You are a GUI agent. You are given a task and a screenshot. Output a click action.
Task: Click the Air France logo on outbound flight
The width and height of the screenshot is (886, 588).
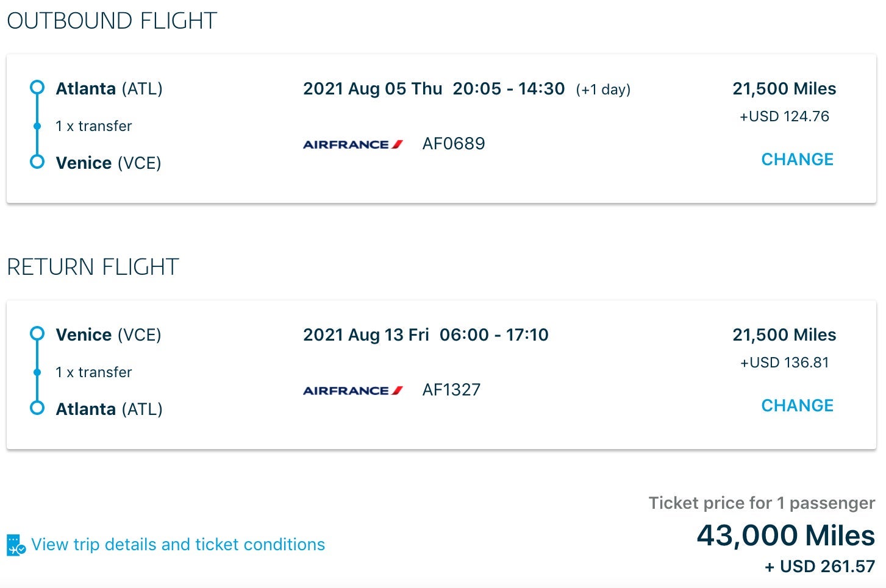coord(352,144)
